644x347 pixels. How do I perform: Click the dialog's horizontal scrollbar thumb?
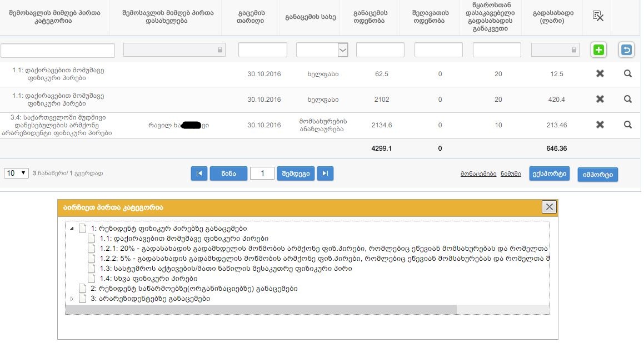[261, 310]
